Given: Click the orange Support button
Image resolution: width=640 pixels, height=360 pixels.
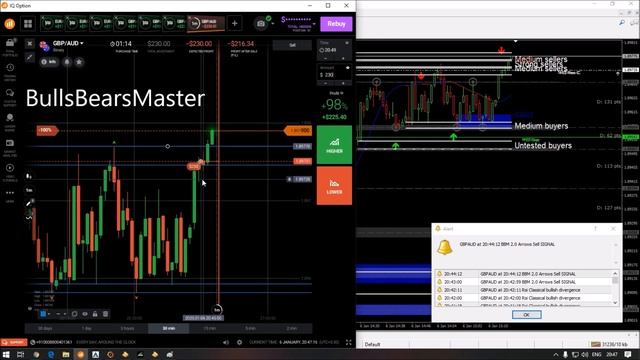Looking at the screenshot, I should (x=14, y=342).
